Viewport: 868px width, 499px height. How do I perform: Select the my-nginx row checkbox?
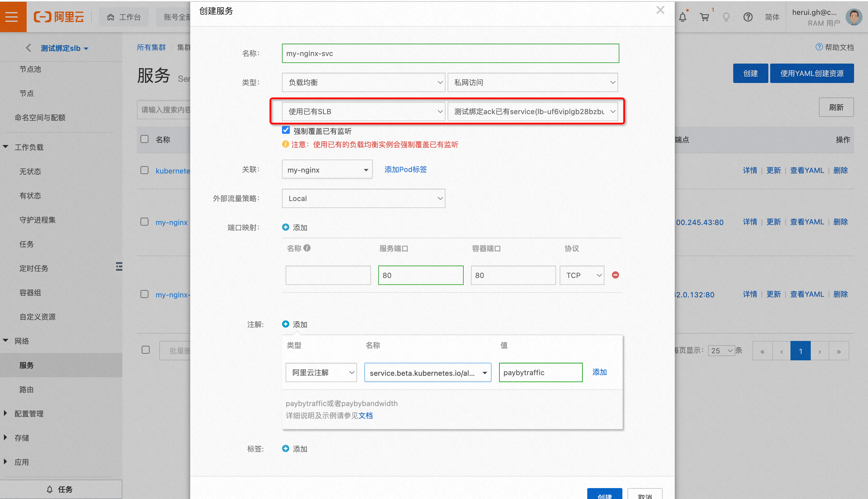[x=144, y=222]
